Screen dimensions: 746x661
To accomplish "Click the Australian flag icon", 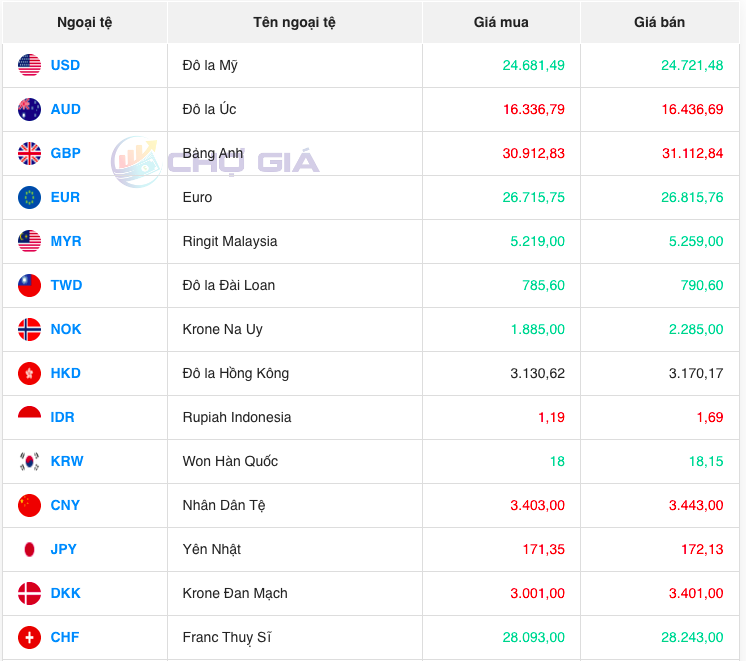I will coord(29,110).
